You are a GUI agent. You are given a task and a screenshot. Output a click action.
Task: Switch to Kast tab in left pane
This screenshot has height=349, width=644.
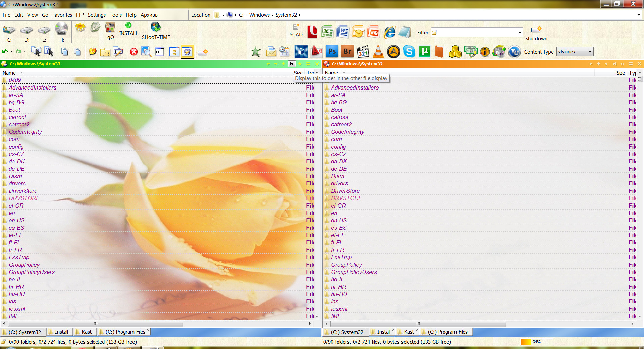(86, 332)
